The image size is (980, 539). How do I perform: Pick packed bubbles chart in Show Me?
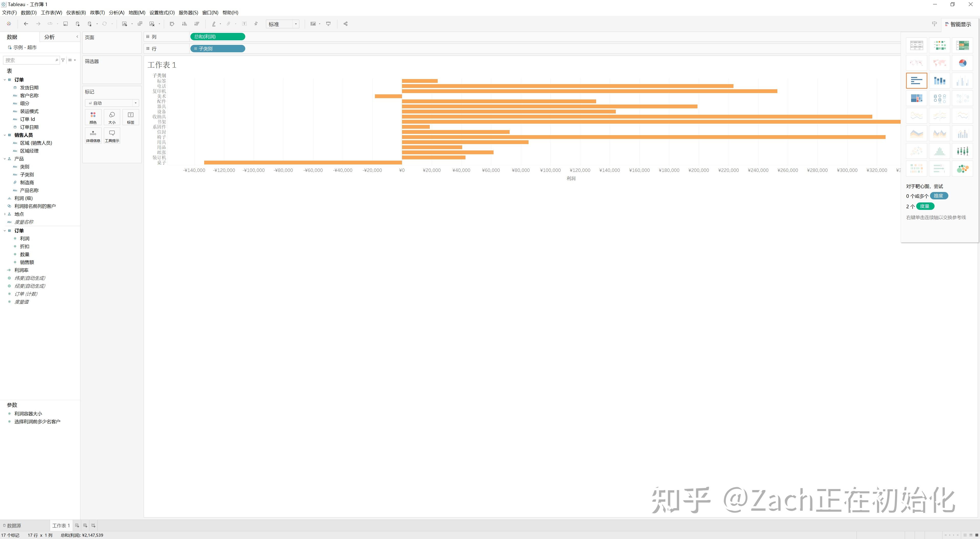(x=962, y=169)
